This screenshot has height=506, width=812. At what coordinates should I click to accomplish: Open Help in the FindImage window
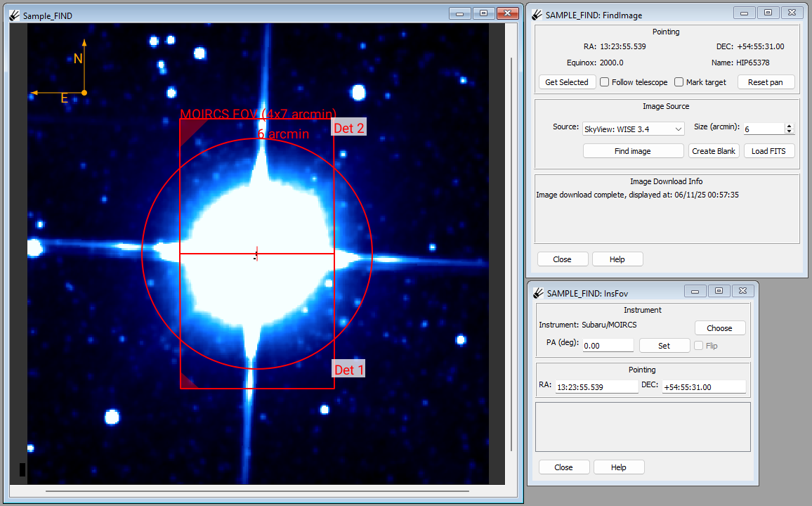[x=617, y=259]
